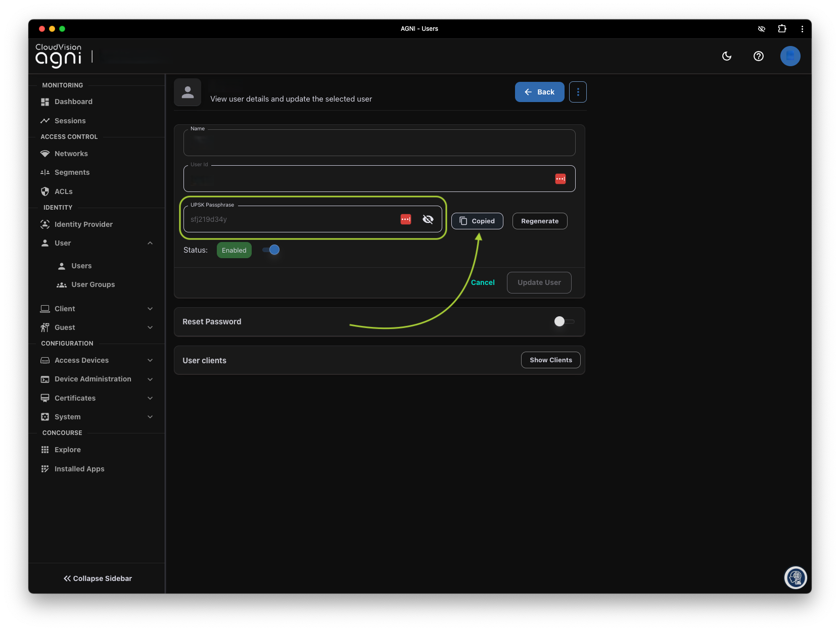
Task: Copy the UPSK passphrase to the clipboard
Action: tap(477, 221)
